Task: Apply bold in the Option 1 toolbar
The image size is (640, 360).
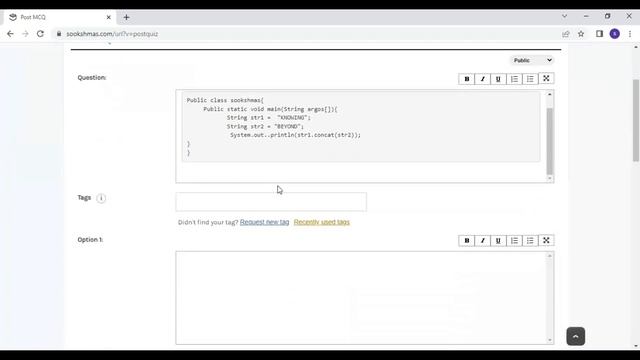Action: (x=467, y=241)
